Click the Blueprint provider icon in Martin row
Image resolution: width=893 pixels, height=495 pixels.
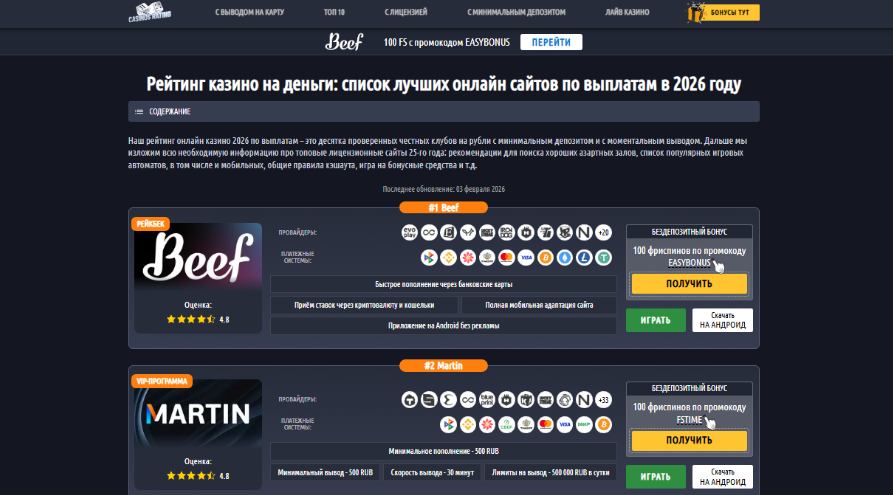pos(487,400)
